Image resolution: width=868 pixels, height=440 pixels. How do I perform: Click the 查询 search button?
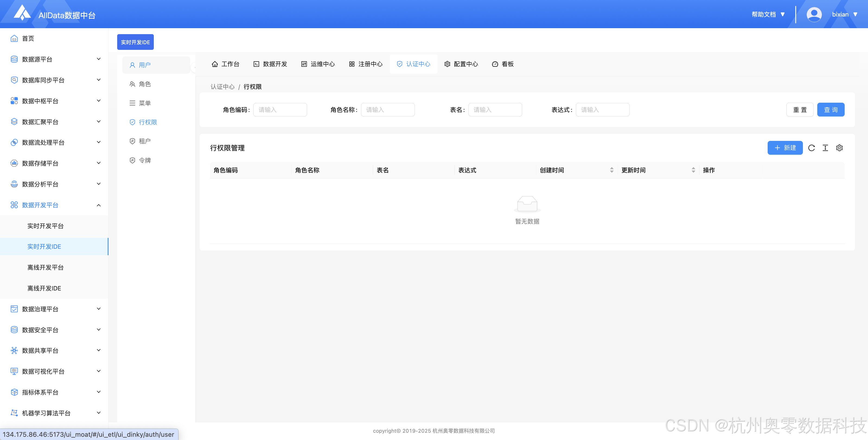(831, 110)
